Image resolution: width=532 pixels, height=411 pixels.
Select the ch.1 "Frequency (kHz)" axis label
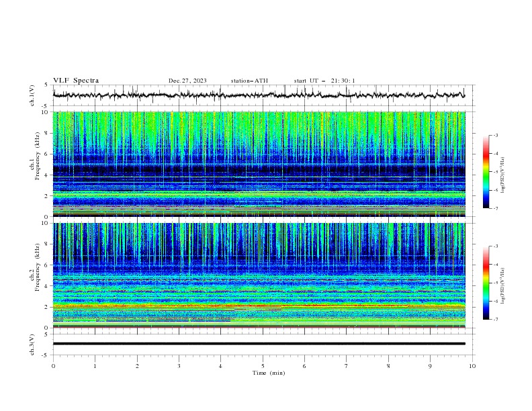37,156
